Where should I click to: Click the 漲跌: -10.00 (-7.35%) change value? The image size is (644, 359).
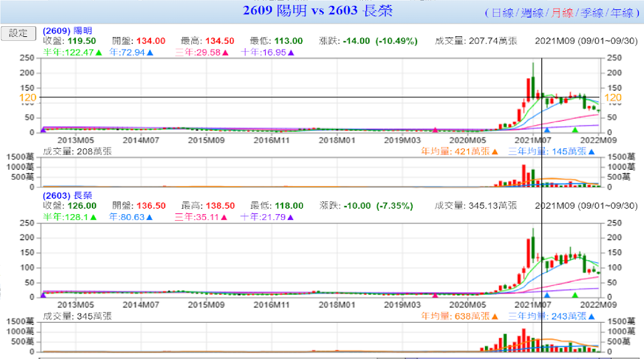click(366, 206)
